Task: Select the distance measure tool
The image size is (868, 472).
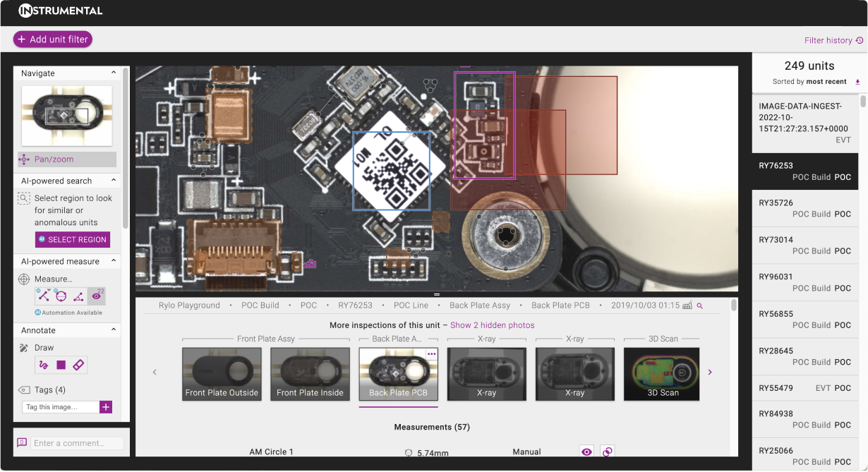Action: pos(44,296)
